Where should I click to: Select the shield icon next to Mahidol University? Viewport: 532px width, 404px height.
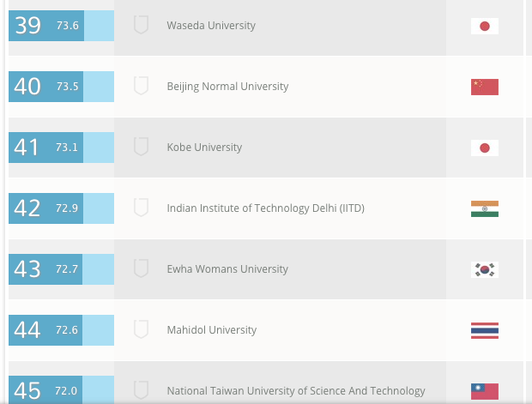pyautogui.click(x=142, y=330)
